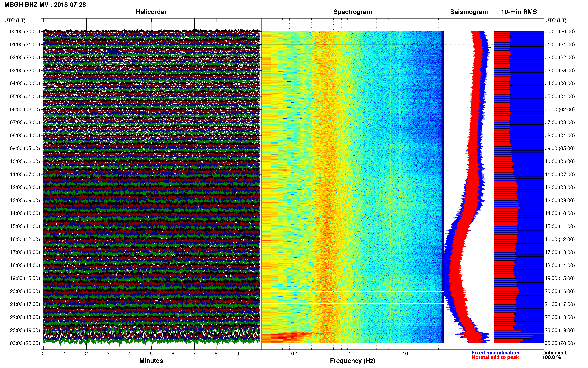Click left time label '21:00 (17:00)'
Screen dimensions: 588x368
[25, 304]
